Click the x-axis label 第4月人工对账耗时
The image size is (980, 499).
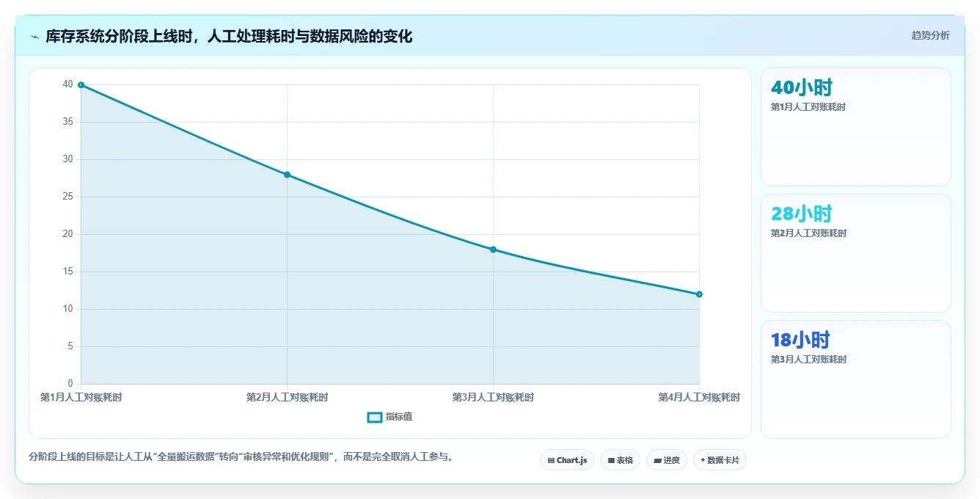pos(699,397)
